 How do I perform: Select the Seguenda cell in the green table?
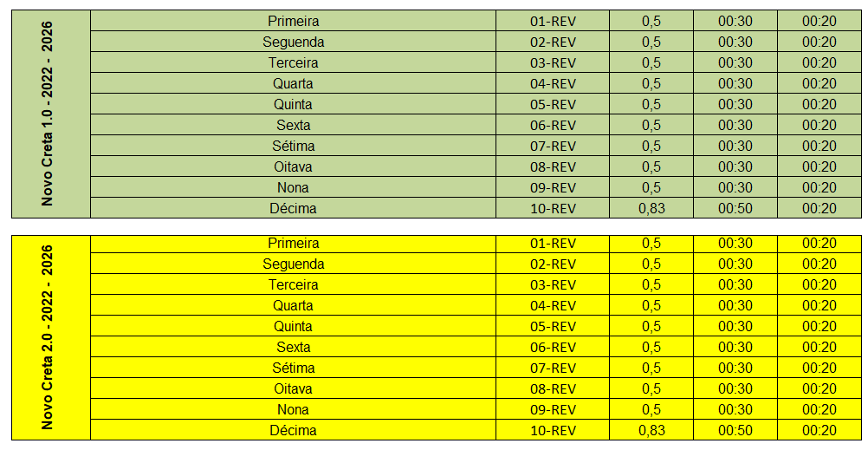click(294, 42)
